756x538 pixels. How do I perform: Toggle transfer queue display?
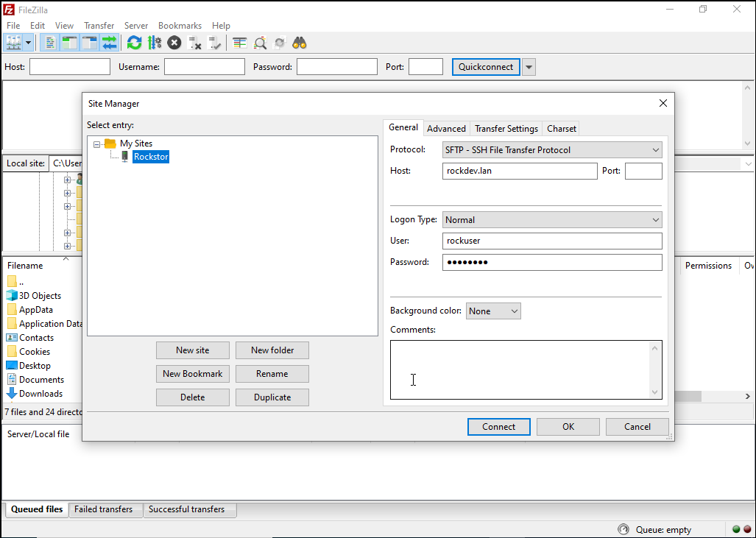coord(110,43)
